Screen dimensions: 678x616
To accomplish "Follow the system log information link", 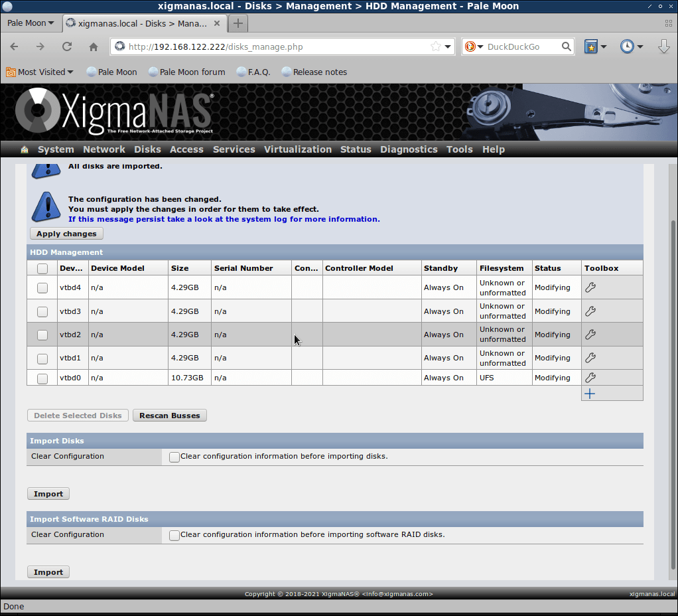I will pos(224,219).
